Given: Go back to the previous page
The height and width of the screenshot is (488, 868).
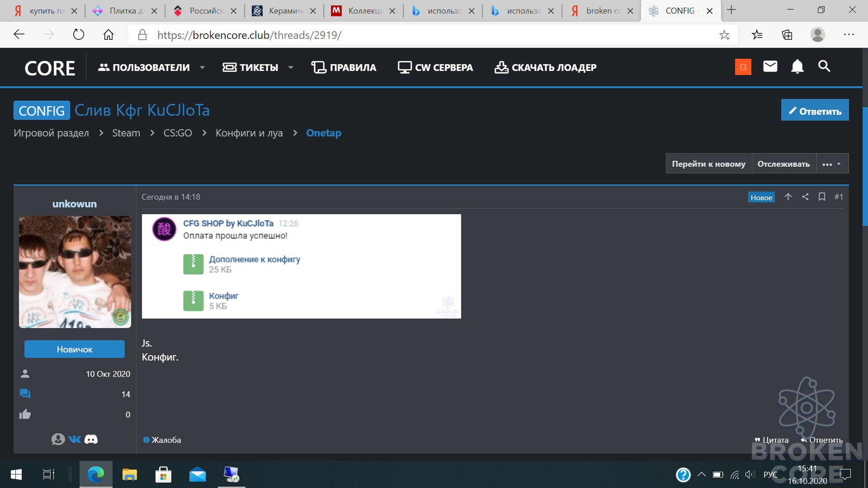Looking at the screenshot, I should [x=19, y=34].
